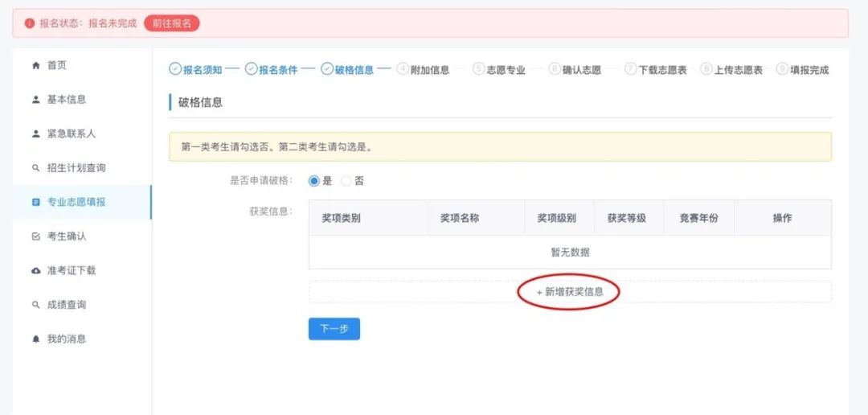The image size is (868, 415).
Task: Click the person icon beside 基本信息
Action: pos(36,100)
